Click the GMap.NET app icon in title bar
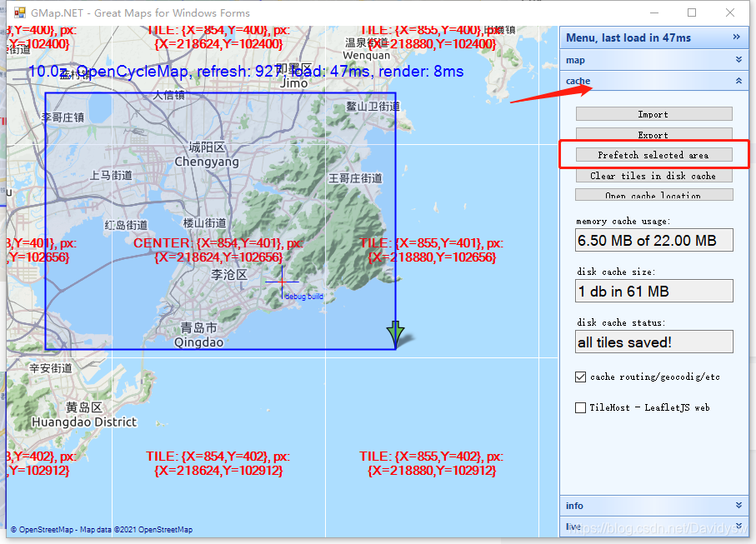 click(x=20, y=12)
